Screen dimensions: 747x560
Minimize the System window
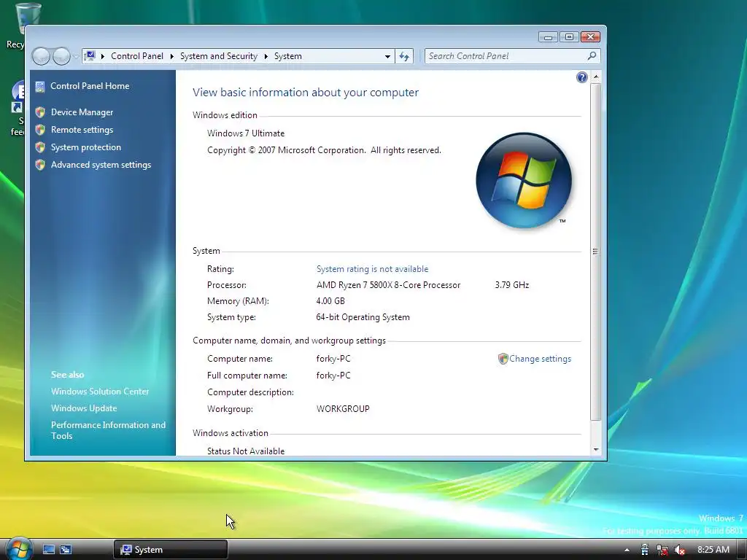click(549, 37)
